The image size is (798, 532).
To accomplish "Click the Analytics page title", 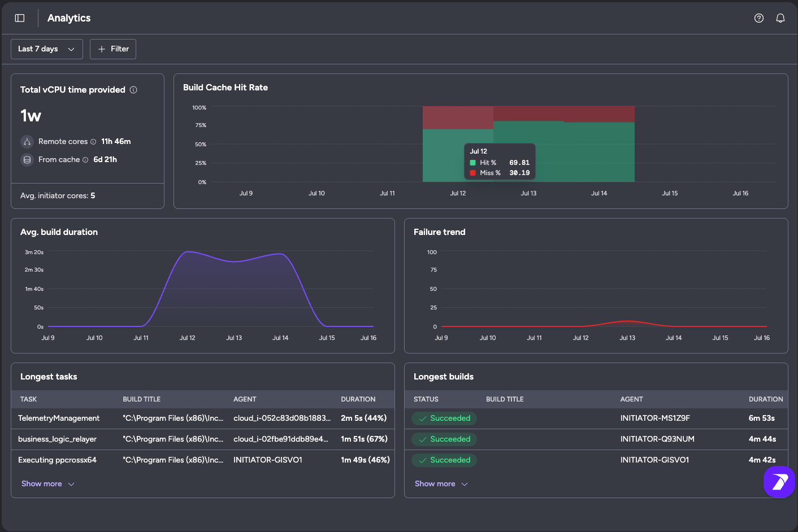I will coord(69,18).
